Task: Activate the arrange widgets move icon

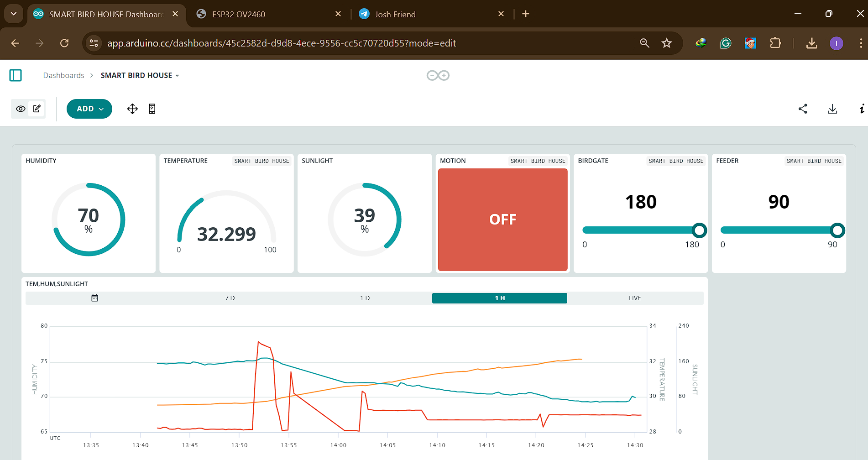Action: click(132, 109)
